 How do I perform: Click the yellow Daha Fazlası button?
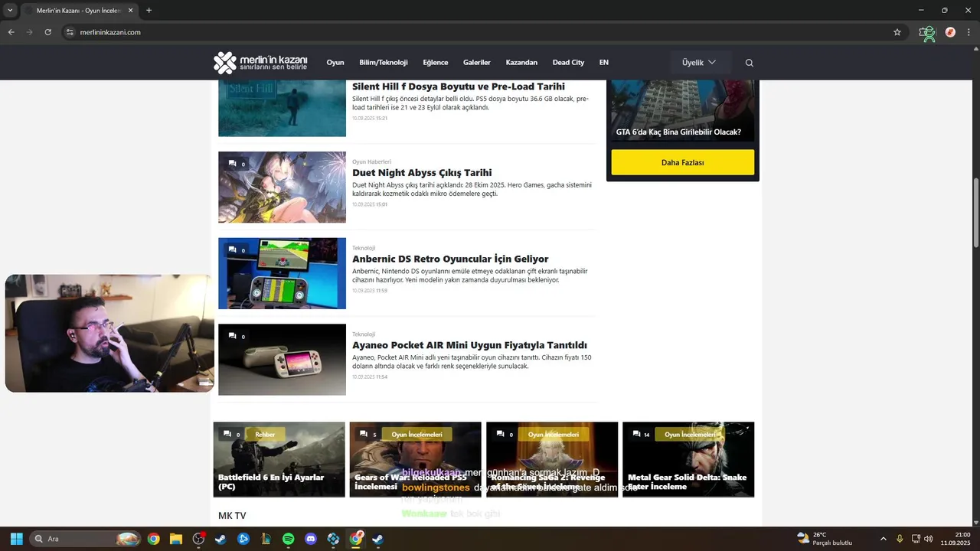(682, 162)
